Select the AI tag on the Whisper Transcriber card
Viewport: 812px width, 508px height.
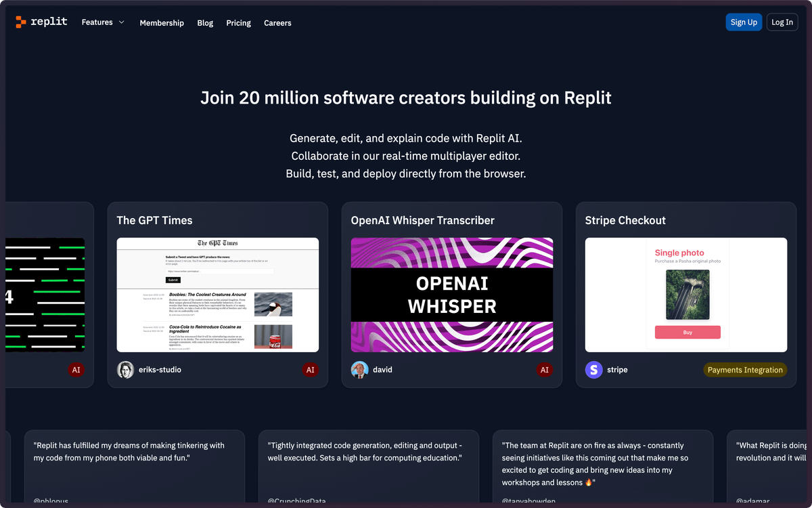(x=545, y=370)
